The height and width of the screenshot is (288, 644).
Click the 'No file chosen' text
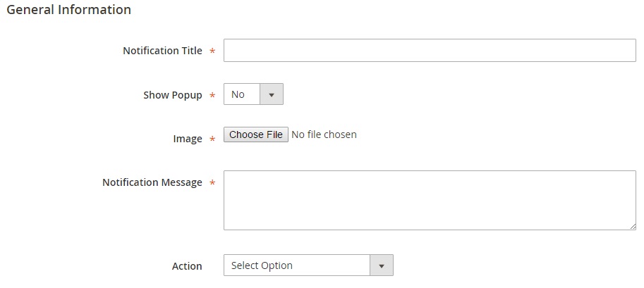[324, 134]
